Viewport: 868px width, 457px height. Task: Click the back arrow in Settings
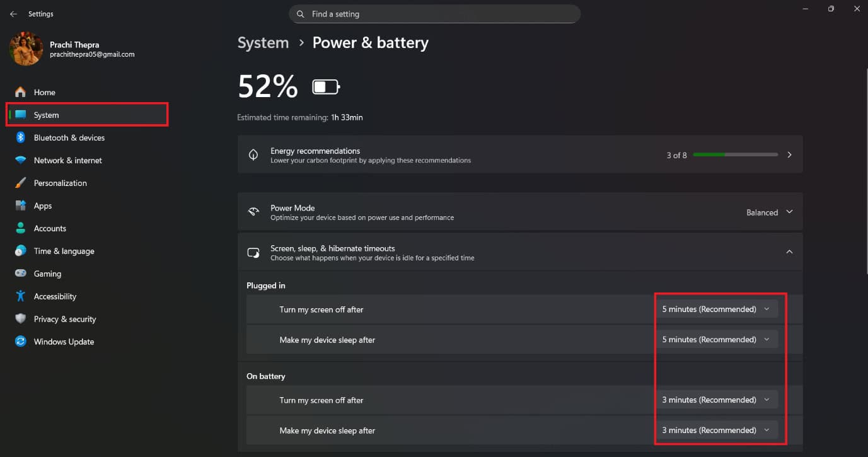tap(13, 13)
